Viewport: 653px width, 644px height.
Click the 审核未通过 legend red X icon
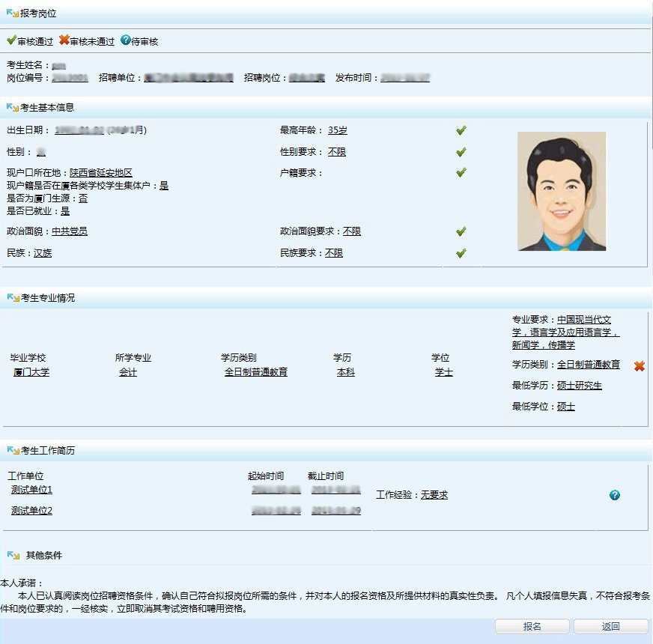pyautogui.click(x=64, y=40)
